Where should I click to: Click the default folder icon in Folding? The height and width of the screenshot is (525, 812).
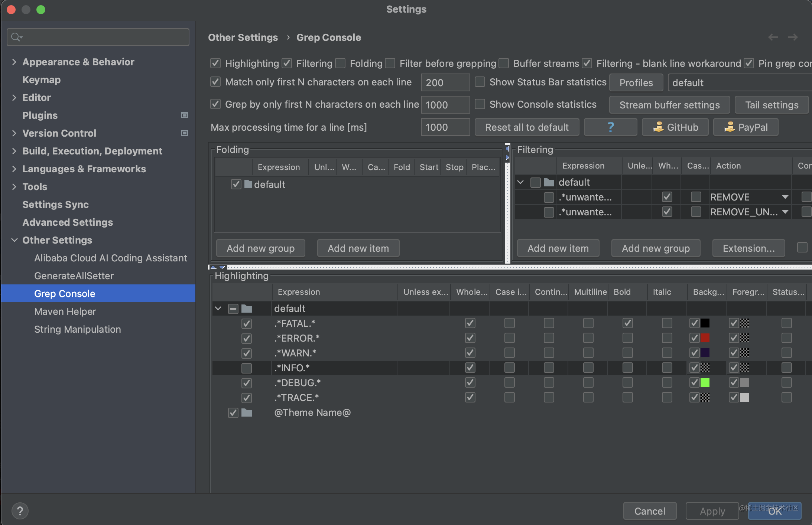248,184
